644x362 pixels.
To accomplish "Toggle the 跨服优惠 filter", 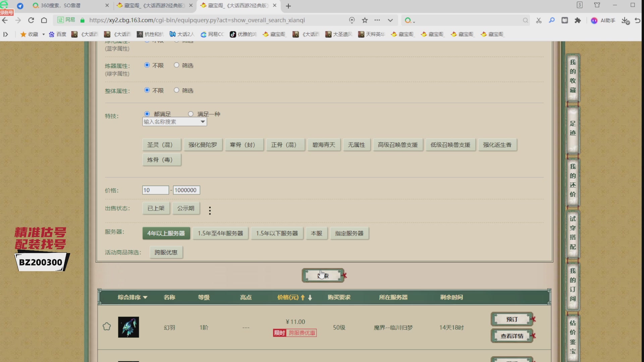I will (166, 252).
